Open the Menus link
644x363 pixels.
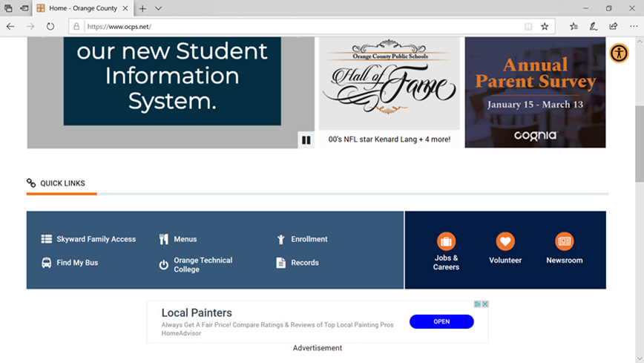[185, 239]
